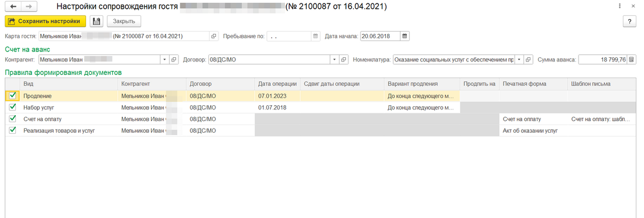644x218 pixels.
Task: Expand the Договор dropdown arrow
Action: tap(335, 60)
